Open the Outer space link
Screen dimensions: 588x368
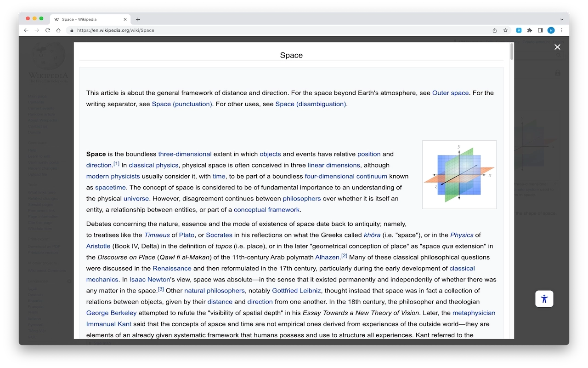click(450, 93)
